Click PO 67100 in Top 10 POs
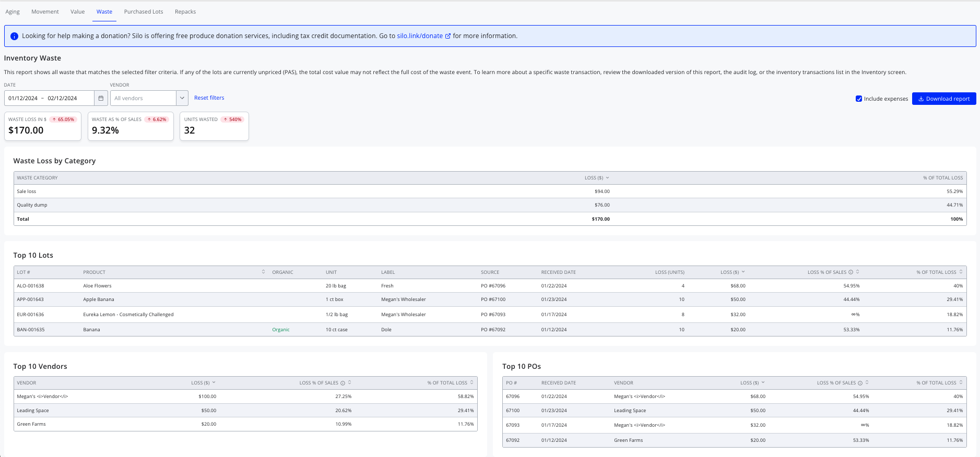Screen dimensions: 980x457 pyautogui.click(x=513, y=411)
